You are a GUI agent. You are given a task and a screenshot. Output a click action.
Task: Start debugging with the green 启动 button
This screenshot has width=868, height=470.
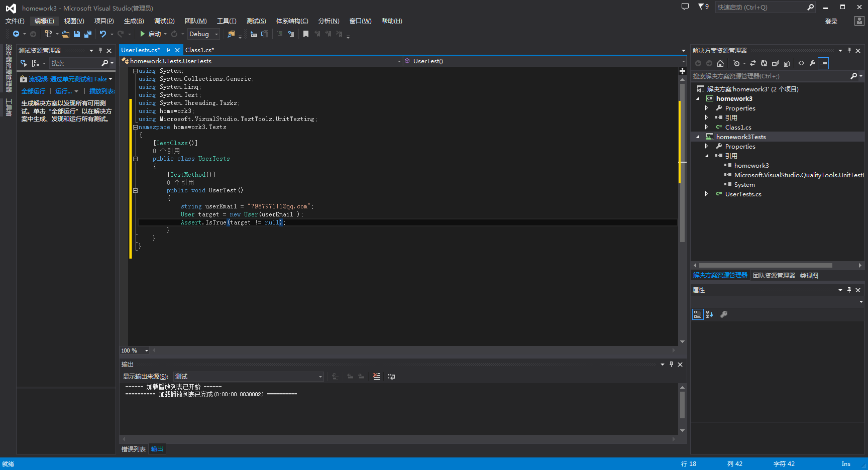150,34
